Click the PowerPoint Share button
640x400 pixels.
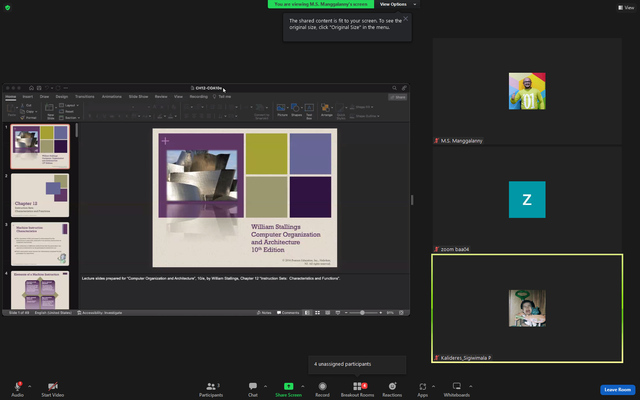click(398, 97)
